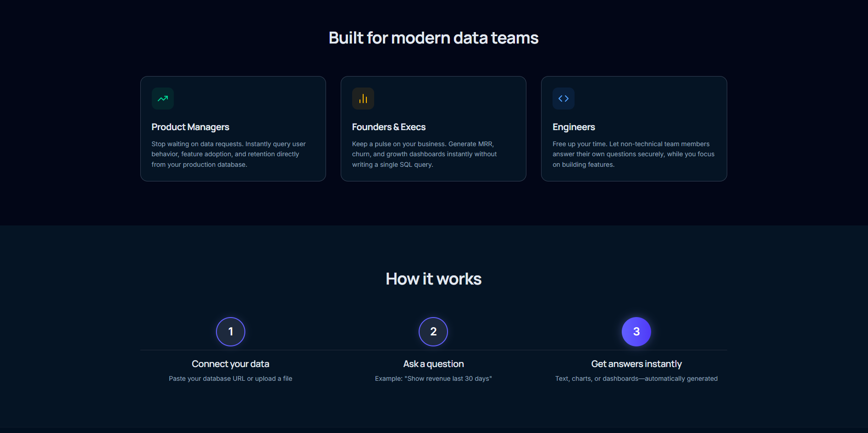Click the "Founders & Execs" card title
Screen dimensions: 868x433
[x=389, y=127]
